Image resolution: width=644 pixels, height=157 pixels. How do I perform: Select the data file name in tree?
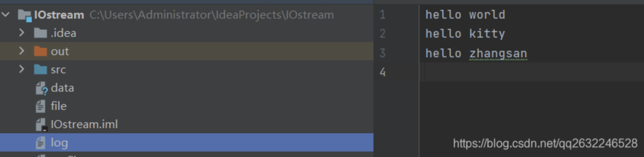click(62, 88)
